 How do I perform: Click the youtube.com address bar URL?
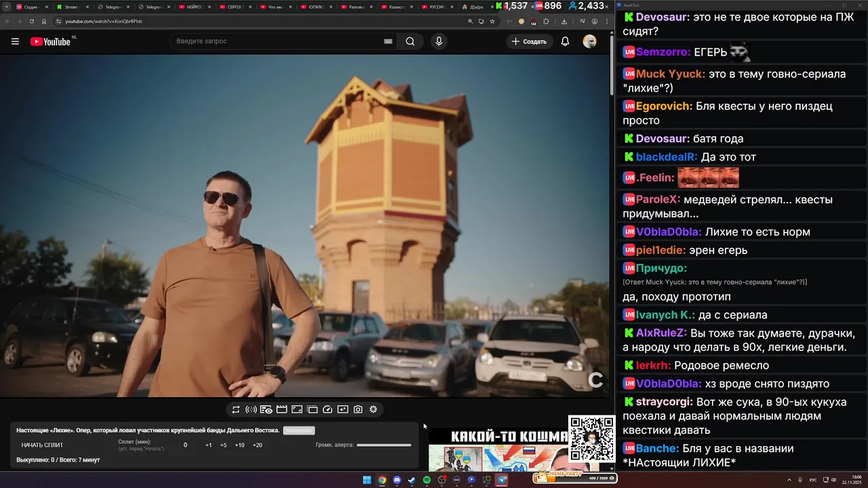(x=104, y=21)
